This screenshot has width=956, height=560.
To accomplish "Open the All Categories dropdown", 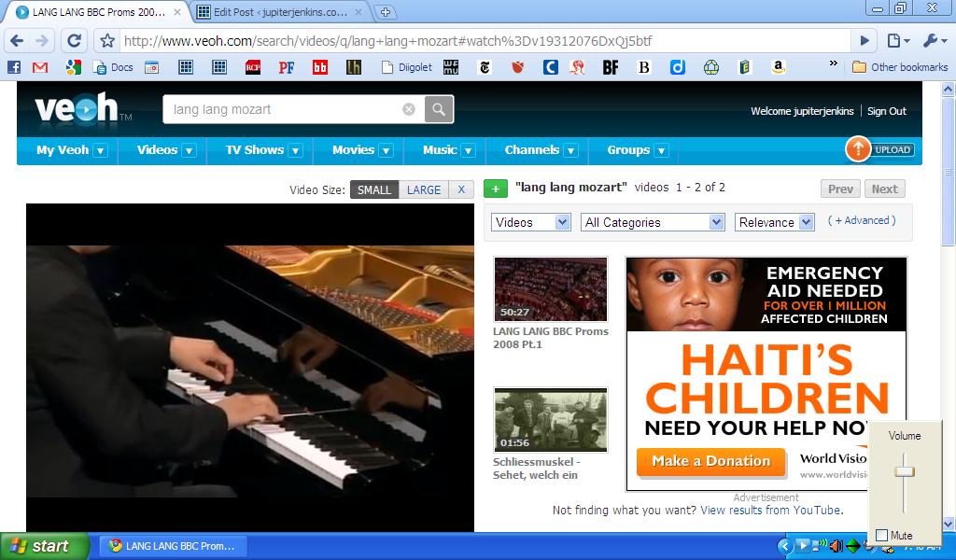I will pos(653,222).
